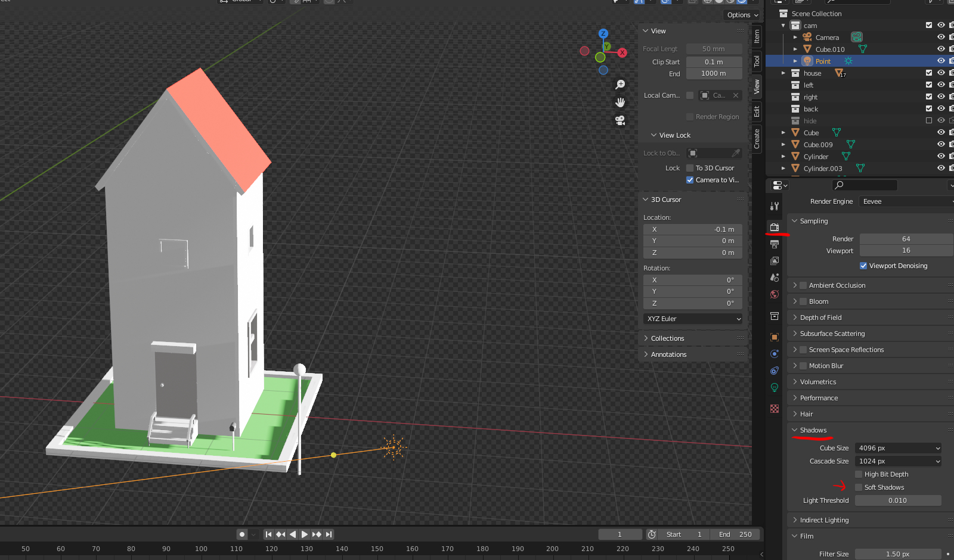Open the Physics properties tab icon
Viewport: 954px width, 560px height.
(775, 354)
